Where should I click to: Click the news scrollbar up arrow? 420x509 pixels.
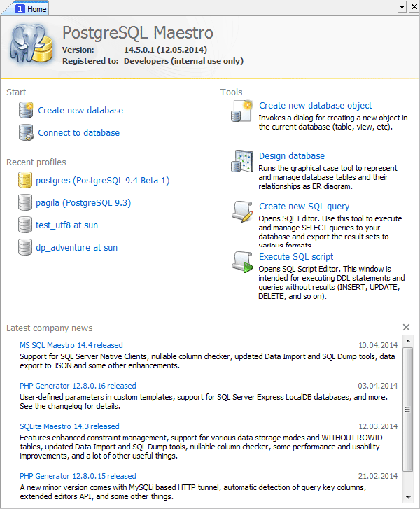coord(408,343)
